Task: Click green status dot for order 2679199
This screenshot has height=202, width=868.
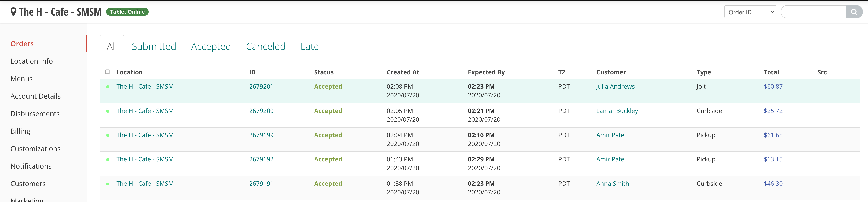Action: coord(108,135)
